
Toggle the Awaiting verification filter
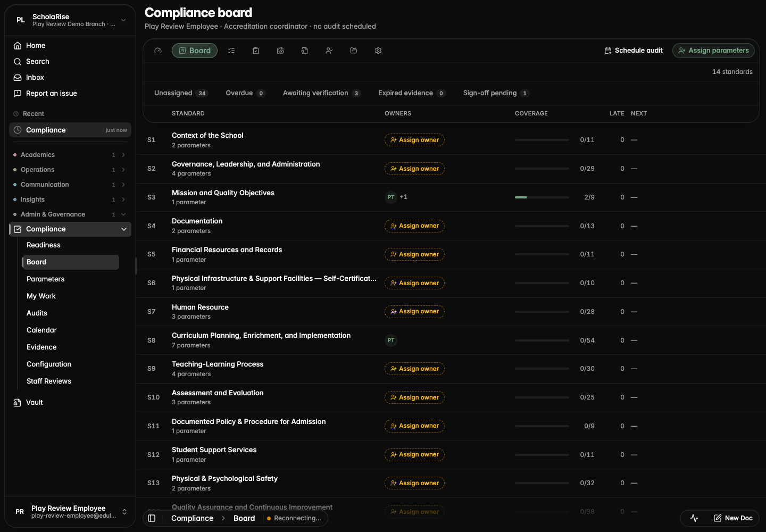pos(322,93)
